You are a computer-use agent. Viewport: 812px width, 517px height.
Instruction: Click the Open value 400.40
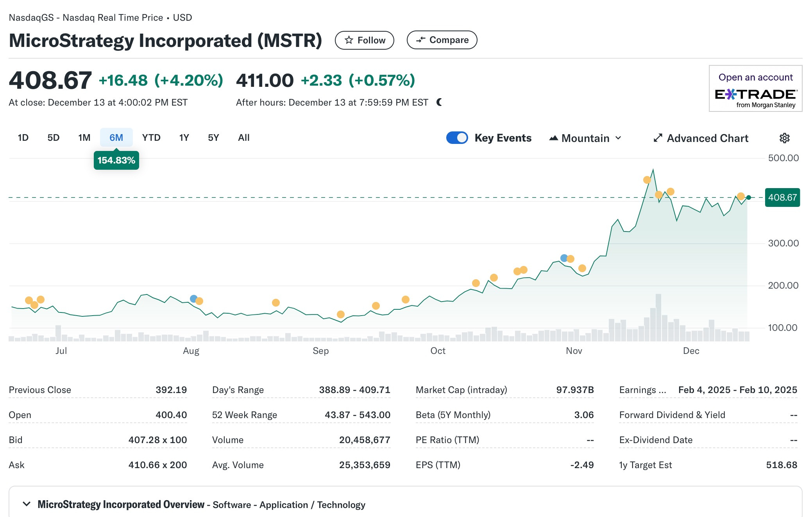(x=171, y=415)
